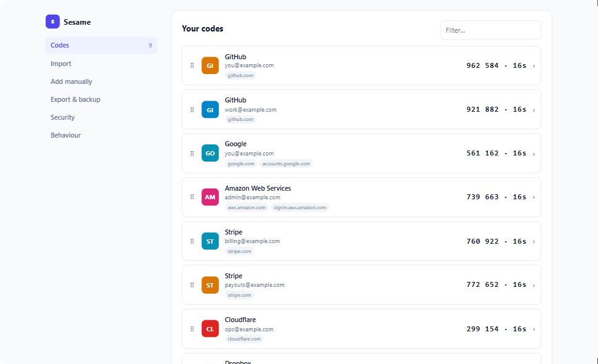Copy the AWS code 739 663
This screenshot has width=598, height=364.
pyautogui.click(x=482, y=197)
